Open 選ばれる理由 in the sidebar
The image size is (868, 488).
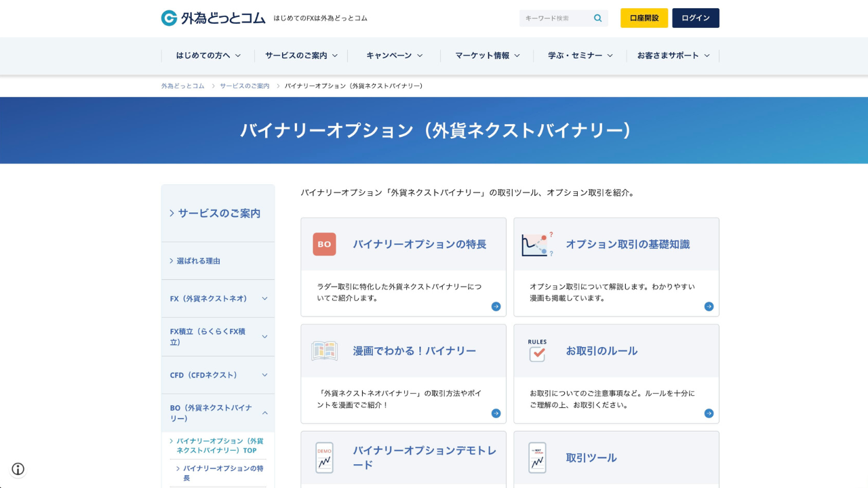218,261
